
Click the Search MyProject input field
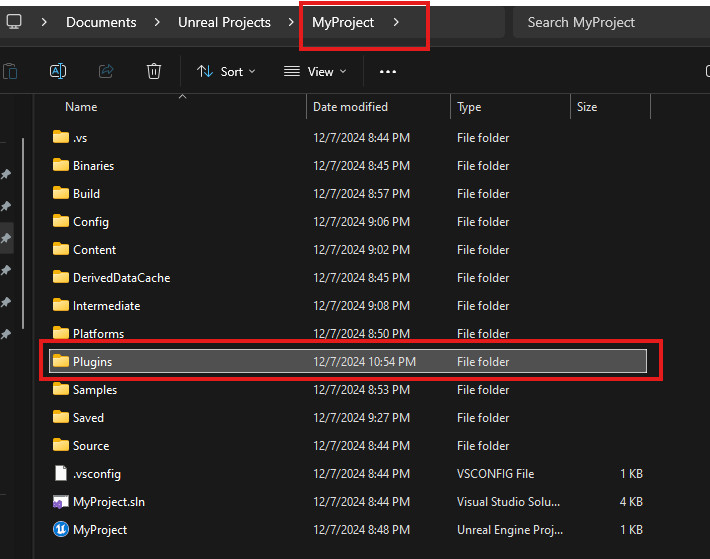[x=610, y=22]
